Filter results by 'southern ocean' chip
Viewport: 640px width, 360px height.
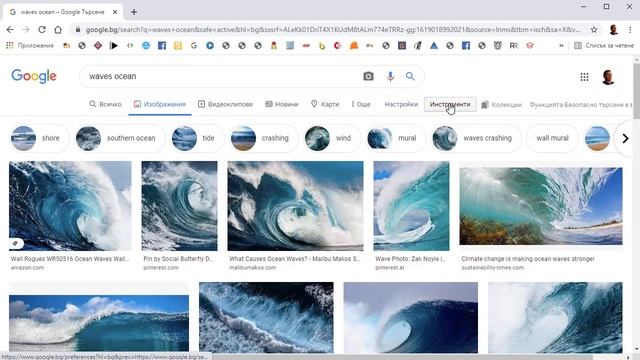(120, 138)
